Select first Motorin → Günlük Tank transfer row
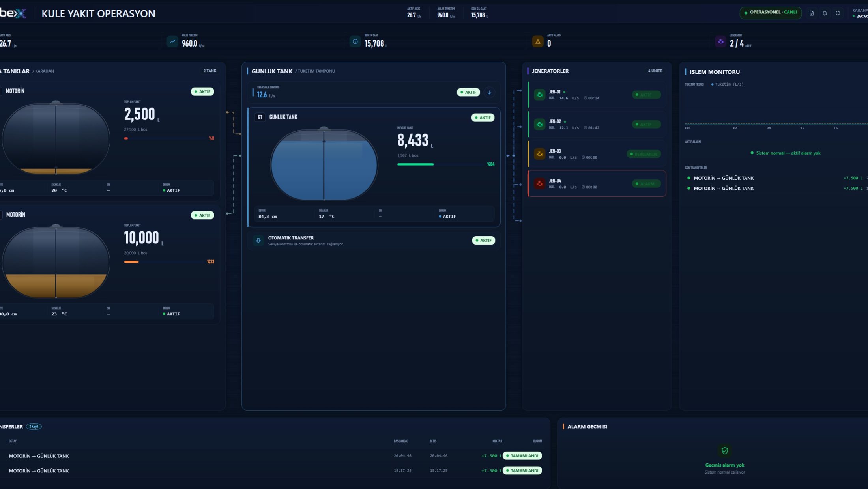 pos(271,456)
